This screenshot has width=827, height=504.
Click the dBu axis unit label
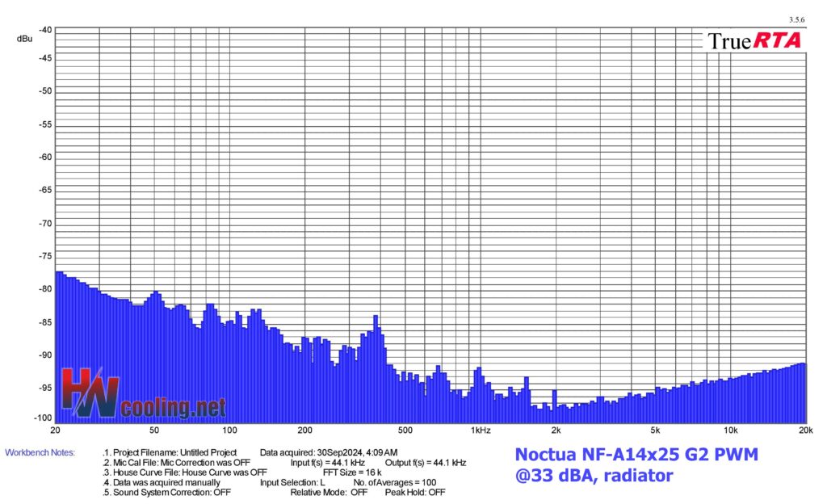click(24, 38)
